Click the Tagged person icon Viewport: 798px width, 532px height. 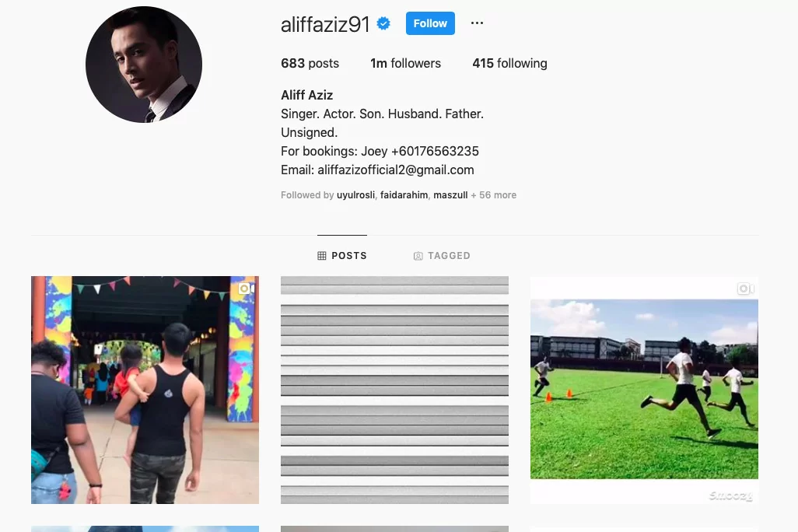tap(418, 256)
